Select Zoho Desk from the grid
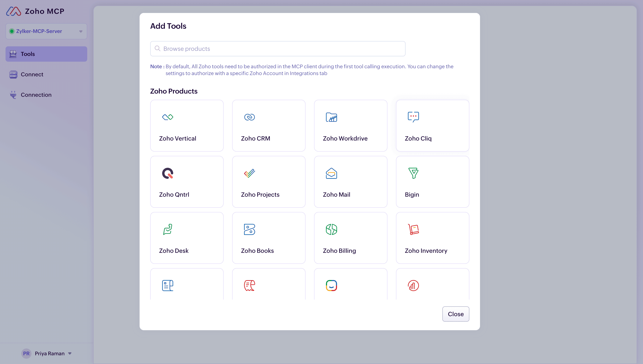The image size is (643, 364). tap(187, 238)
